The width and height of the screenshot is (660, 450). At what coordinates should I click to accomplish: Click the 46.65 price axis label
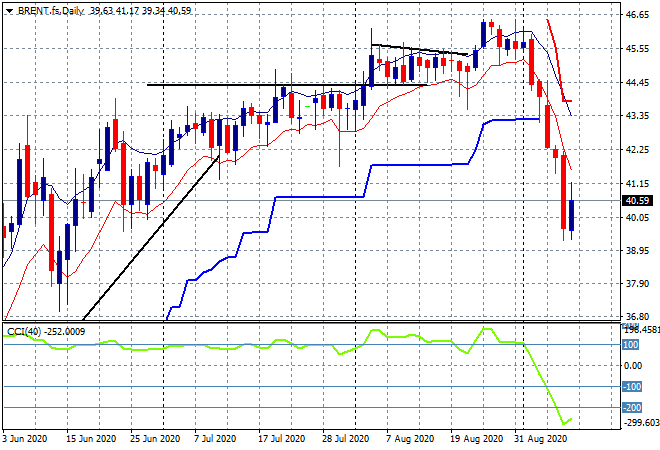click(x=637, y=15)
